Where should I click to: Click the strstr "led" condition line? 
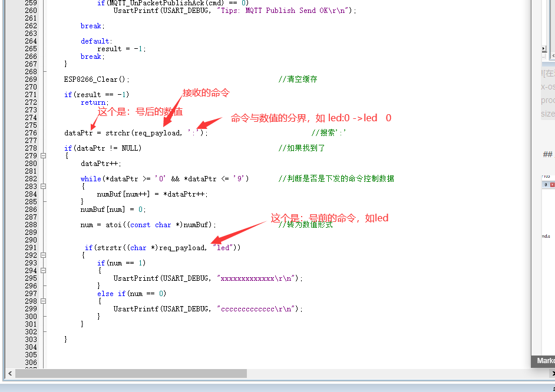tap(163, 248)
